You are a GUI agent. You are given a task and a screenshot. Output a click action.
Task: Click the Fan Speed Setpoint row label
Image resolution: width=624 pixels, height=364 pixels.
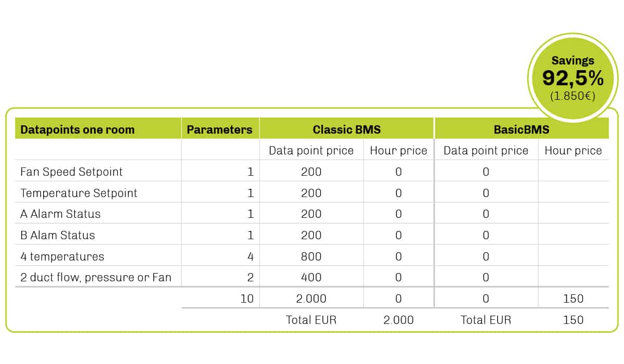click(72, 172)
